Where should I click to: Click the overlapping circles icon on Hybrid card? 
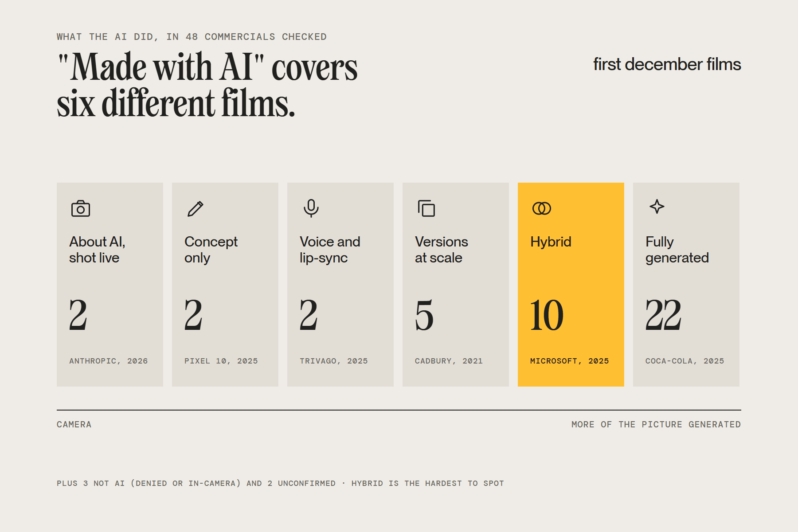[542, 208]
